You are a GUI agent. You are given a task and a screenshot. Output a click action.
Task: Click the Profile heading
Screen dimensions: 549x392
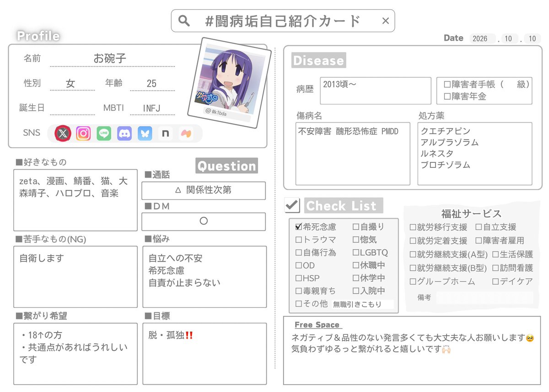coord(38,36)
